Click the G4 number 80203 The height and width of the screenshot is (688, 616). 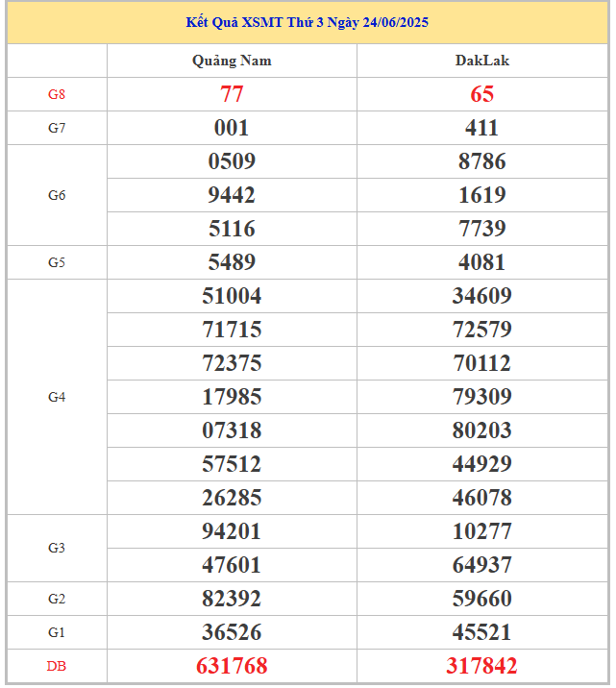pos(481,430)
